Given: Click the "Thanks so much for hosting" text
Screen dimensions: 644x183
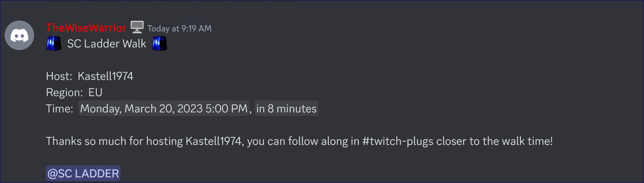Looking at the screenshot, I should click(114, 141).
